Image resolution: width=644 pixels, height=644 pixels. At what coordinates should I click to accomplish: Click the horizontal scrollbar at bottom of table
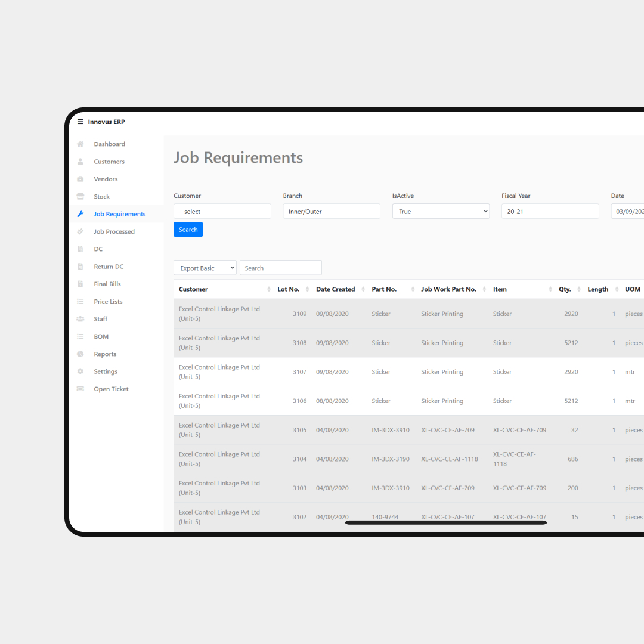coord(445,523)
